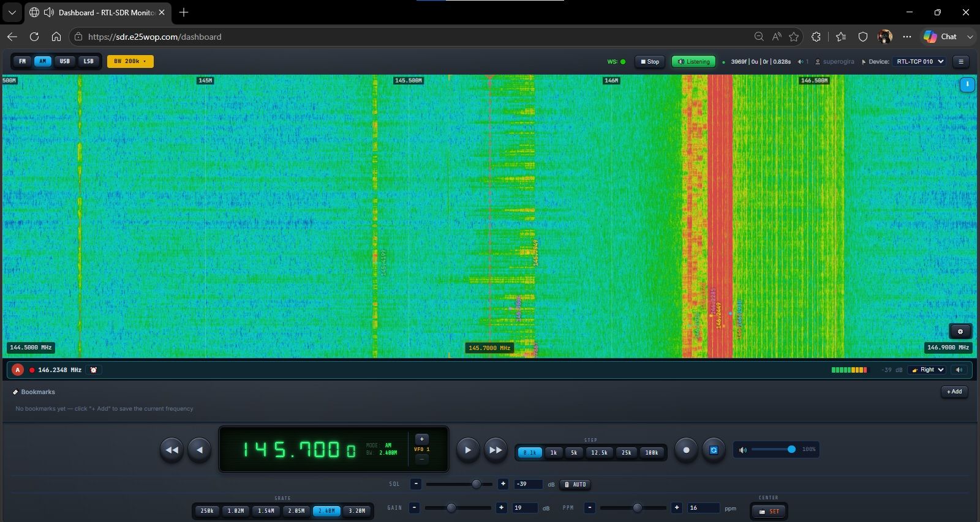This screenshot has width=980, height=522.
Task: Add a bookmark with + Add
Action: pos(954,392)
